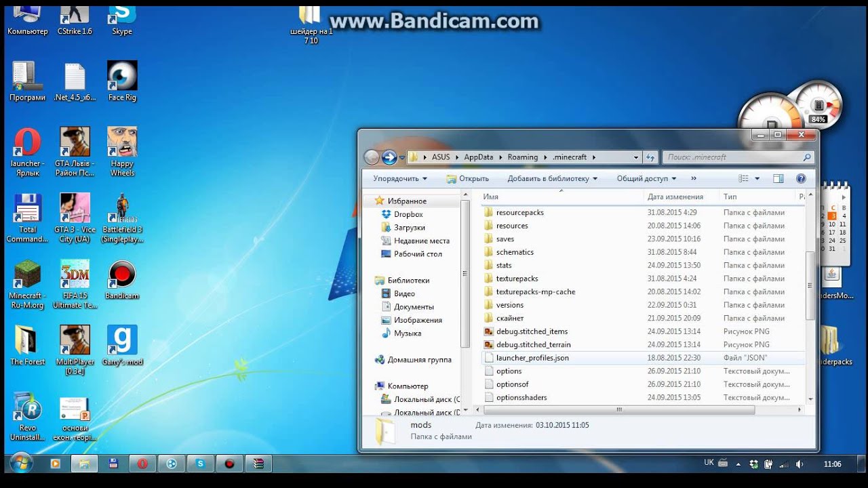
Task: Click Skype icon in taskbar
Action: click(x=201, y=464)
